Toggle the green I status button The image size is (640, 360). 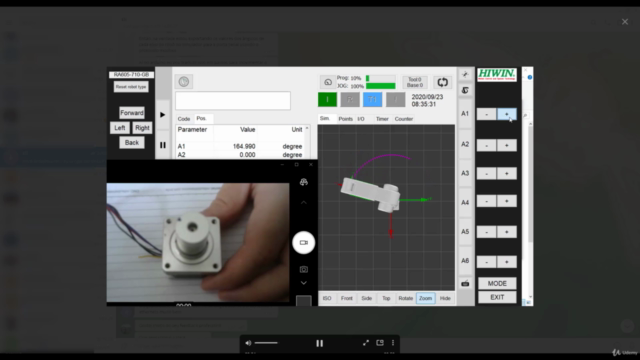(x=327, y=100)
